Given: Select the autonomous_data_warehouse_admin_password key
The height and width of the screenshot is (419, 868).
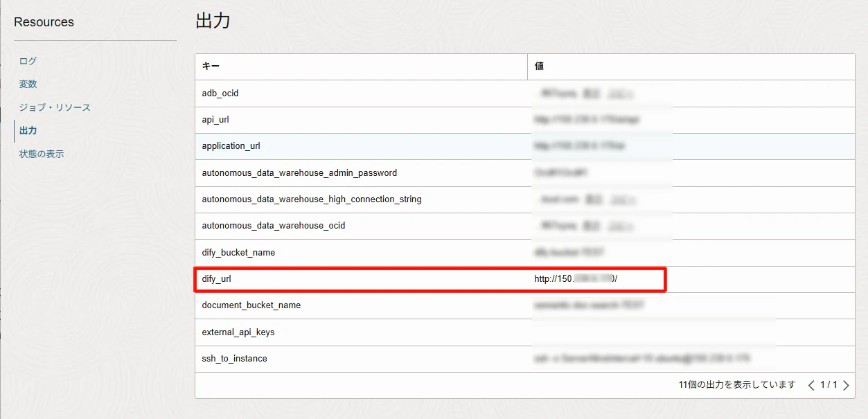Looking at the screenshot, I should pos(362,172).
